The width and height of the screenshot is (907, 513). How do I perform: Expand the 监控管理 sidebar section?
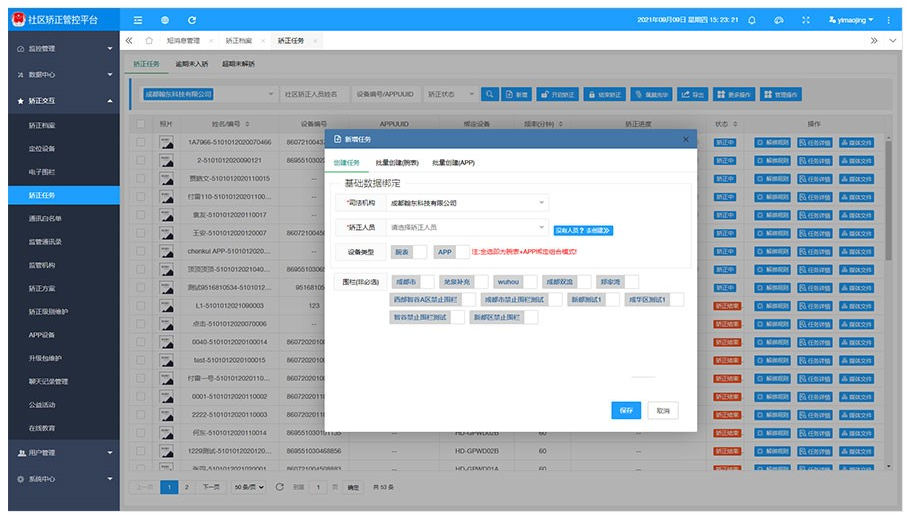coord(64,49)
